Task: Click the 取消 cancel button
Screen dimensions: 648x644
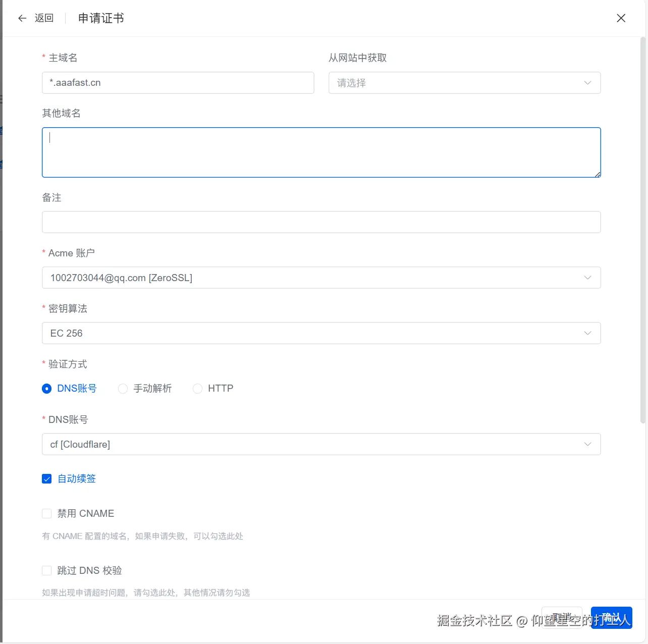Action: (x=562, y=618)
